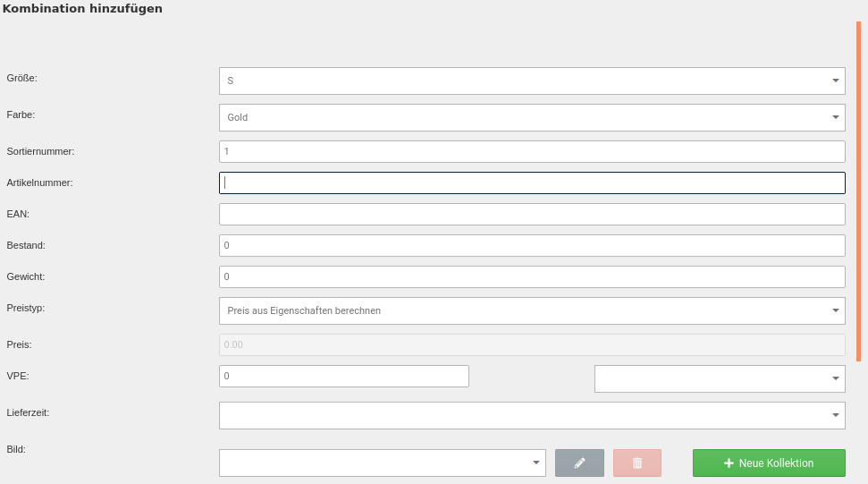Expand the Preistyp dropdown
Screen dimensions: 868x484
(x=531, y=310)
